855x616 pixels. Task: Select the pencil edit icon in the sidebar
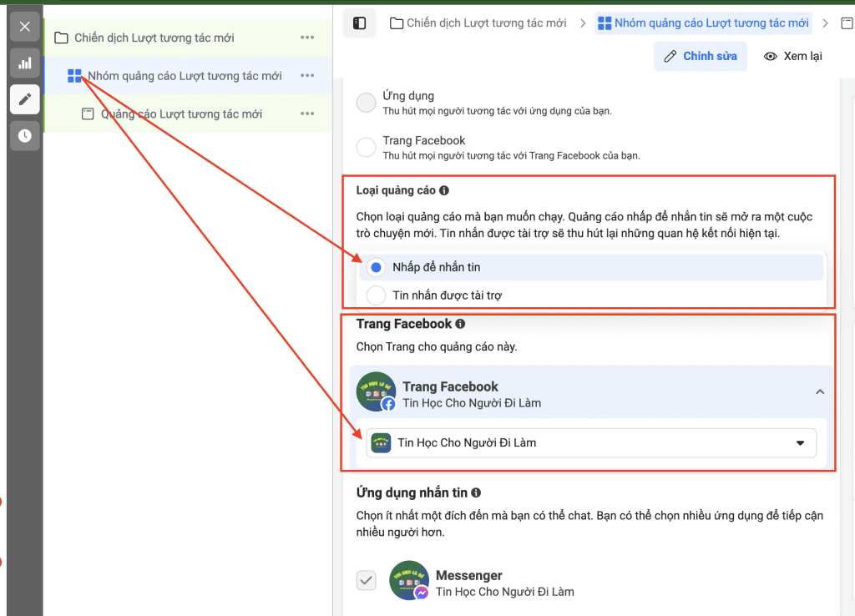click(24, 99)
